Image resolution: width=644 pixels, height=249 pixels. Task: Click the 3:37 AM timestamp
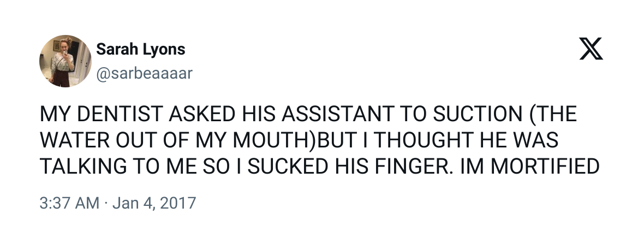tap(69, 203)
